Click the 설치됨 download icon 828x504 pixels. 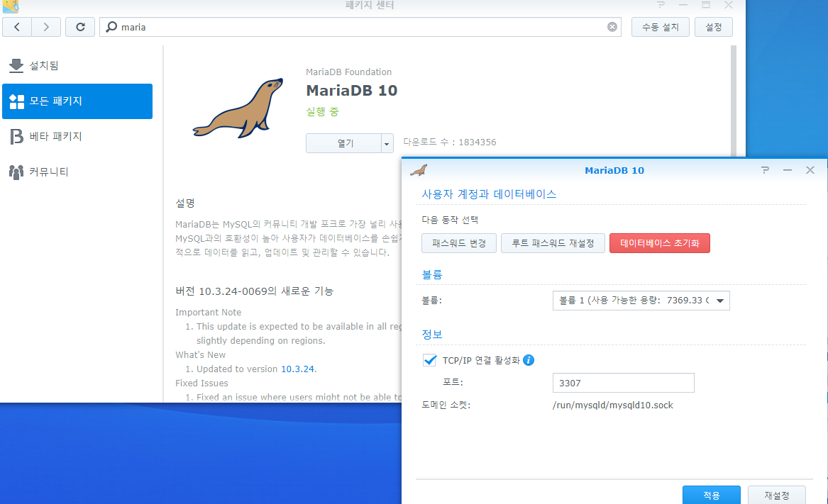[16, 65]
